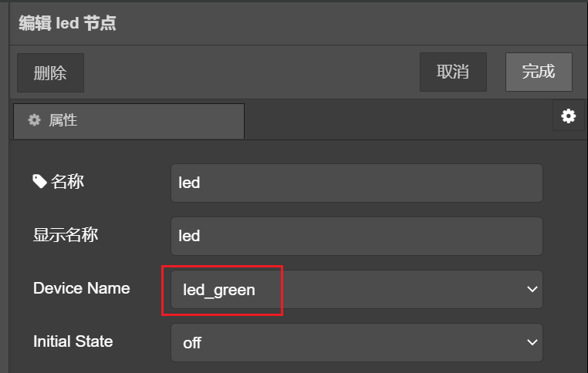Click the led_green selected value
This screenshot has width=588, height=373.
[219, 291]
